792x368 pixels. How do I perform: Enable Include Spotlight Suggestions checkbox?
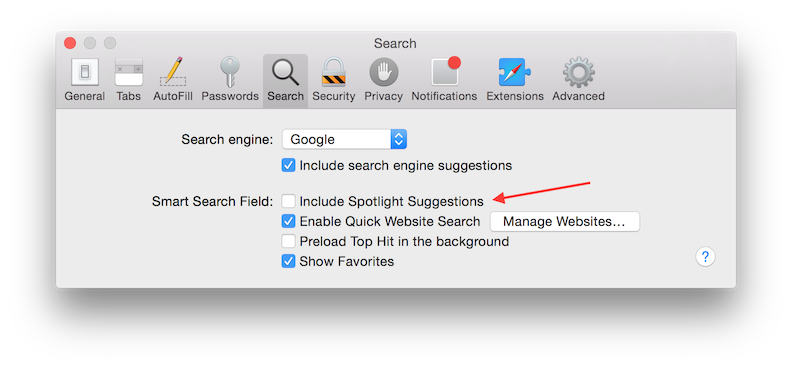click(288, 201)
